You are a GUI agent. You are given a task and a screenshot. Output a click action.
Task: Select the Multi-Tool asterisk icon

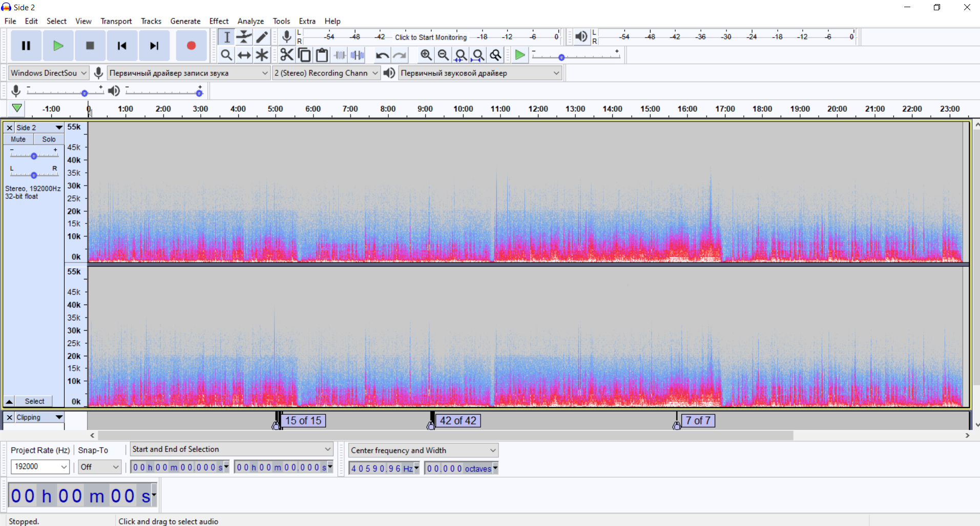point(262,55)
